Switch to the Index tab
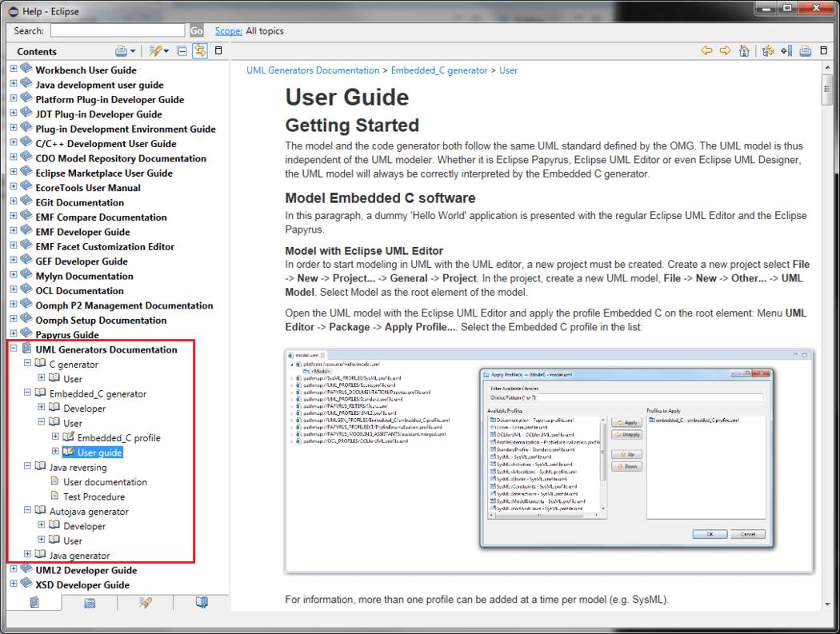The height and width of the screenshot is (634, 840). pos(89,603)
